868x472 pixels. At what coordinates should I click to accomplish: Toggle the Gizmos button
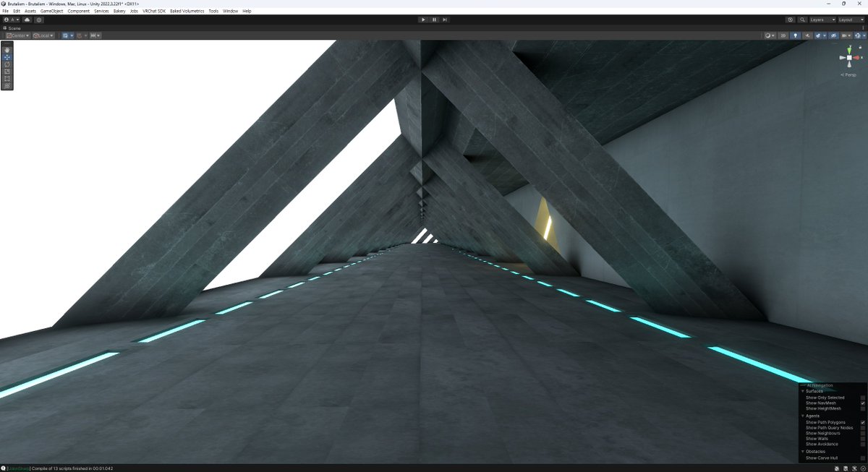tap(858, 35)
